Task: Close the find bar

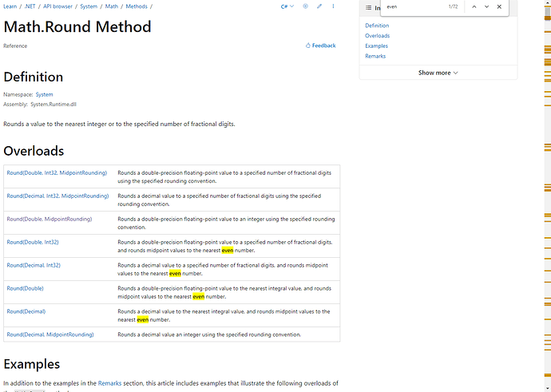Action: pos(499,6)
